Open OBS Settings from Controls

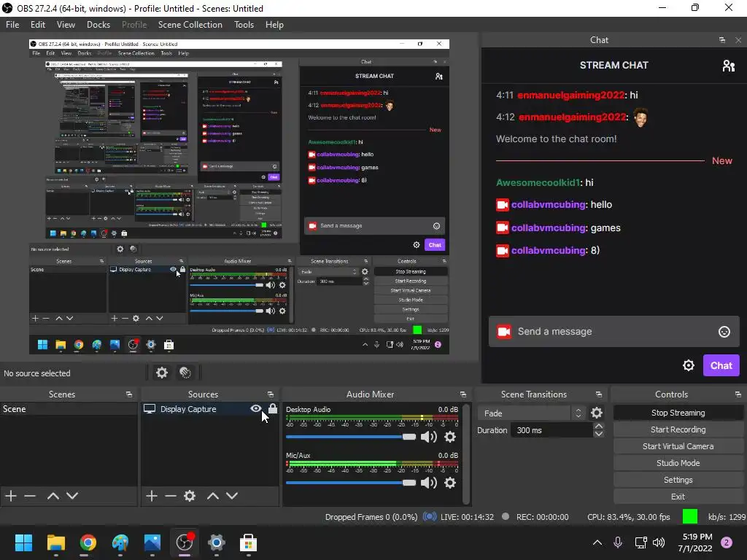pos(678,480)
